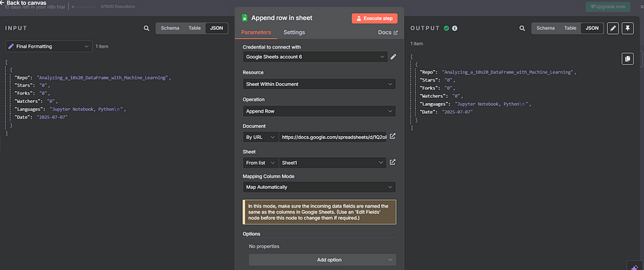Open the Docs link
Image resolution: width=644 pixels, height=270 pixels.
[x=388, y=32]
